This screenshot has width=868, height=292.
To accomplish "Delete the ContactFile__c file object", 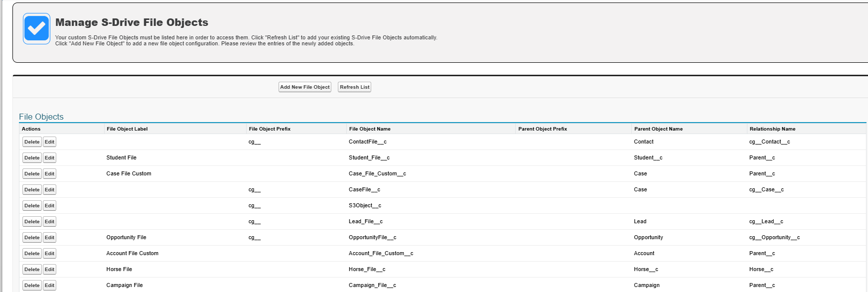I will pos(32,142).
